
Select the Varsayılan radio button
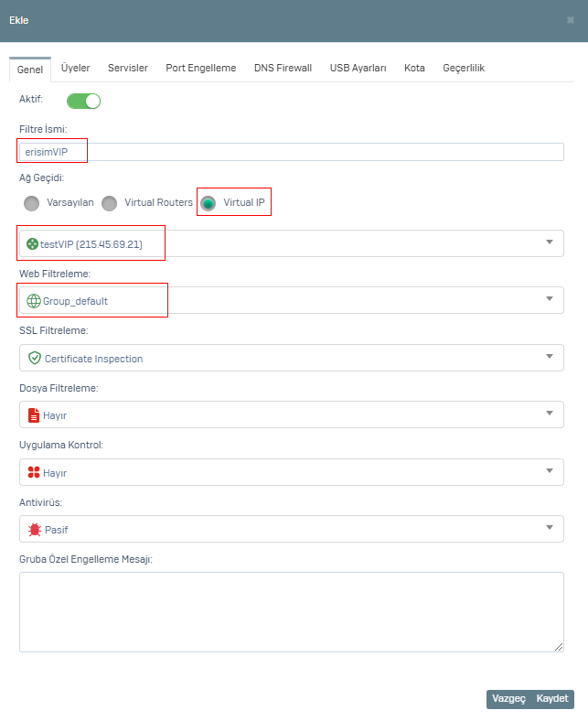[x=31, y=203]
